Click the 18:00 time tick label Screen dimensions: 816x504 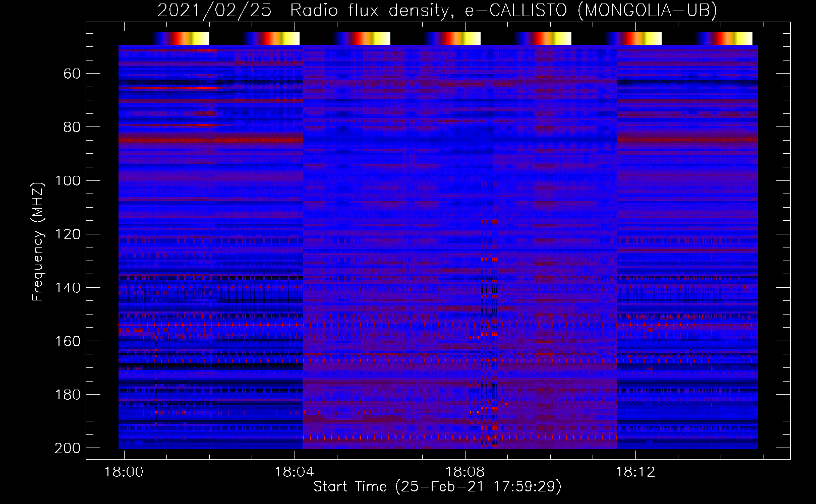tap(124, 472)
